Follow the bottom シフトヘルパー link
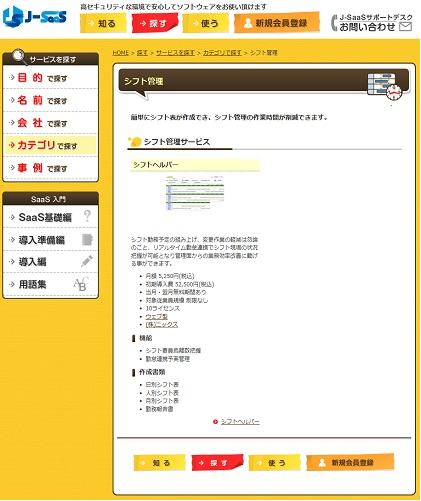421x501 pixels. pos(240,421)
